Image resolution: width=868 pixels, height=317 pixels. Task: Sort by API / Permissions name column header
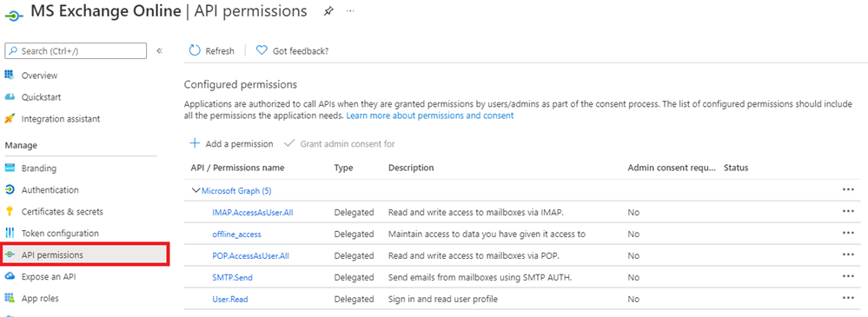[x=237, y=168]
